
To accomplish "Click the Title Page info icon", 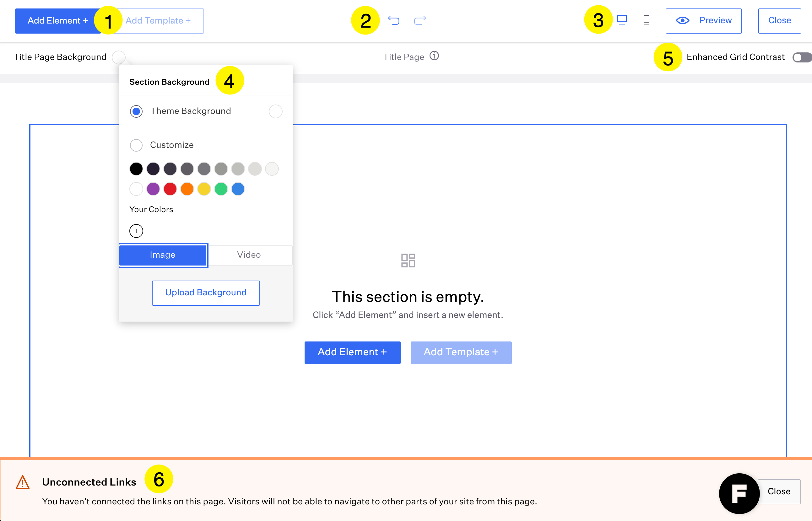I will click(x=434, y=56).
